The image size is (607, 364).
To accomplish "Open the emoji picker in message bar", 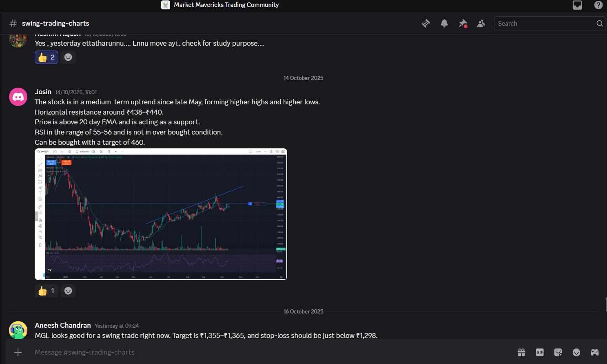I will (x=576, y=352).
